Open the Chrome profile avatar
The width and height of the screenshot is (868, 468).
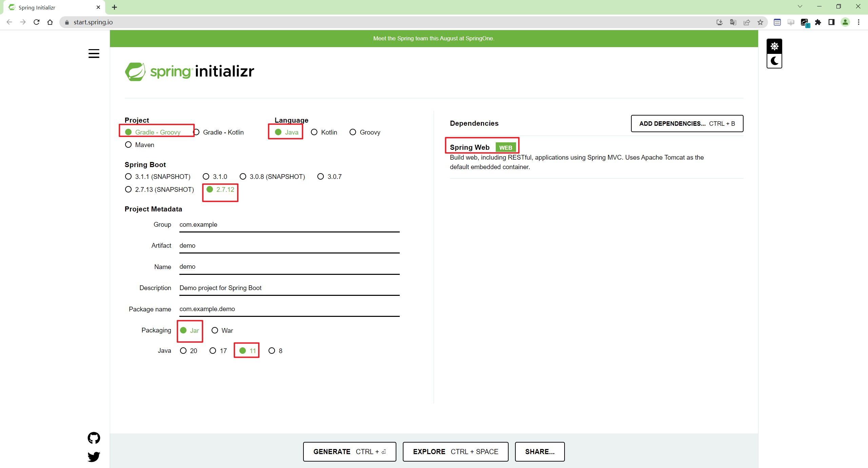click(845, 22)
